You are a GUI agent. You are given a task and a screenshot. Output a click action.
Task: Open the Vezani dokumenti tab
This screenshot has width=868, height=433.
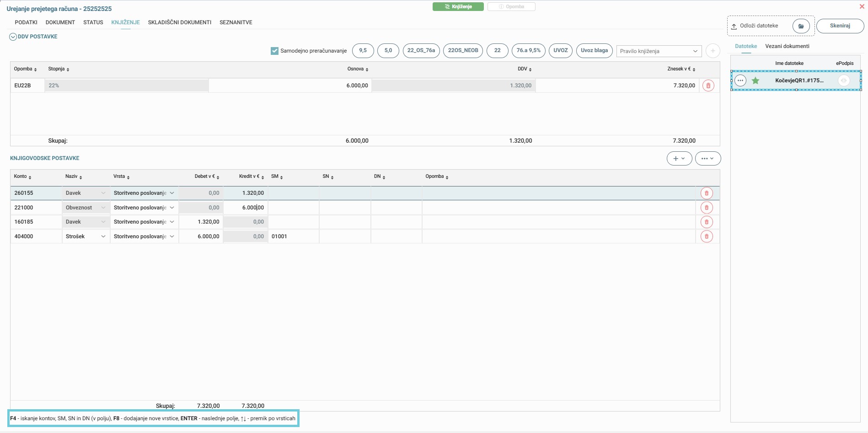tap(787, 46)
